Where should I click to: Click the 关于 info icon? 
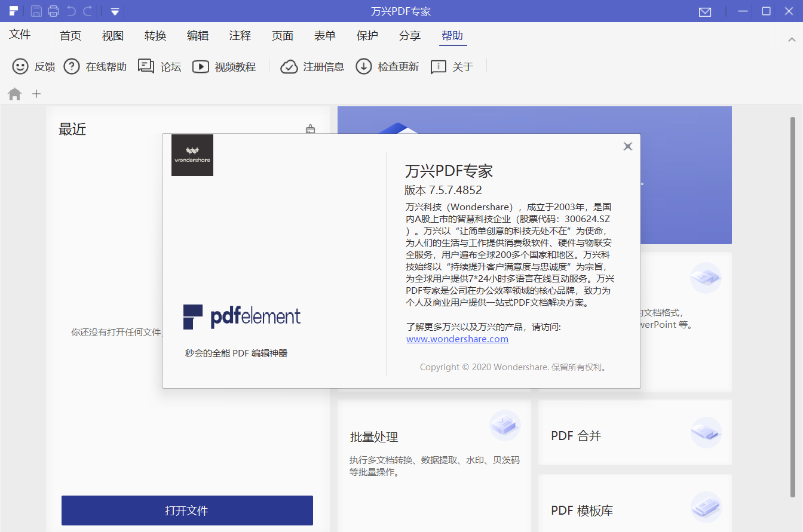[x=439, y=67]
